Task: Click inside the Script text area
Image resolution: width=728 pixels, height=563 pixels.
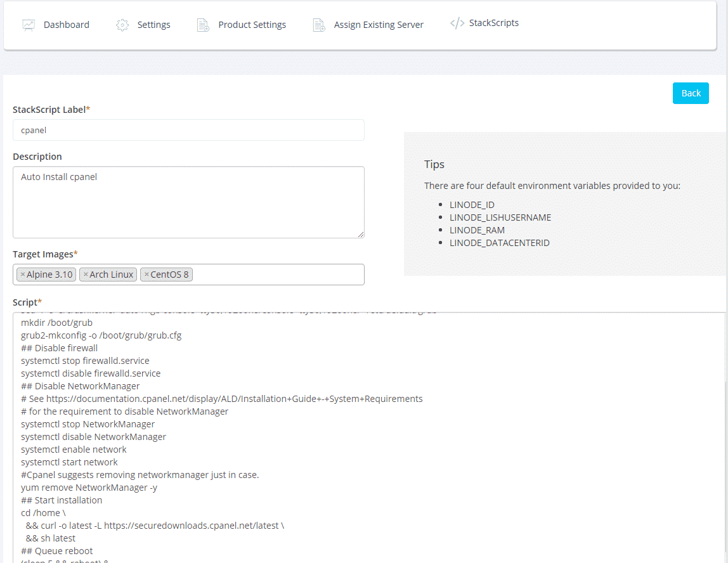Action: click(x=369, y=437)
